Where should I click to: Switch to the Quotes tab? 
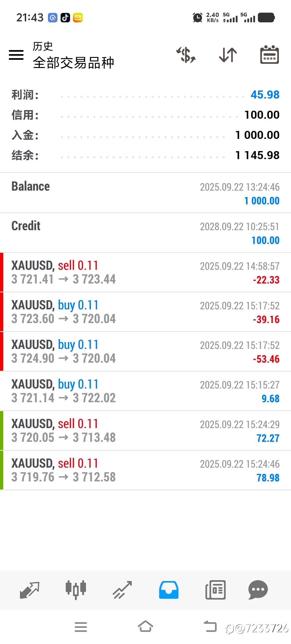[30, 590]
